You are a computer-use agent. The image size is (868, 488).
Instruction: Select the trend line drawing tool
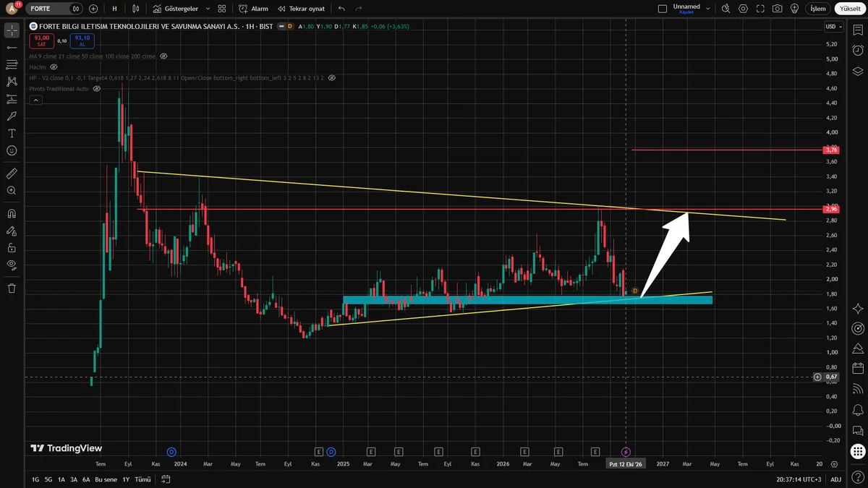12,47
